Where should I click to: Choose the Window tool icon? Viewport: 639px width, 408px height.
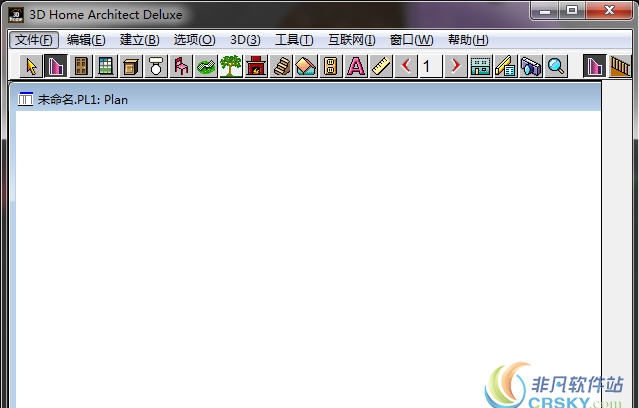pyautogui.click(x=106, y=66)
